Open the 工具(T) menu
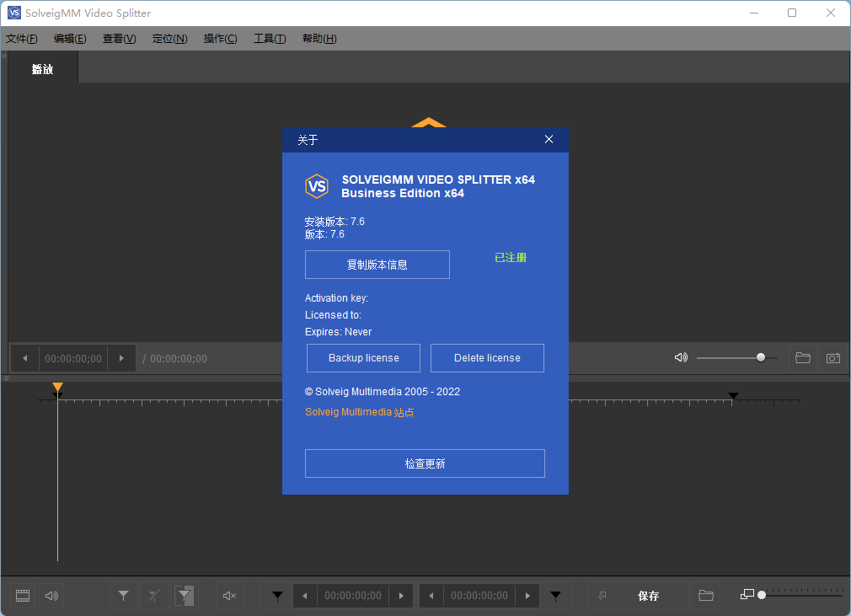Screen dimensions: 851x616 (270, 39)
